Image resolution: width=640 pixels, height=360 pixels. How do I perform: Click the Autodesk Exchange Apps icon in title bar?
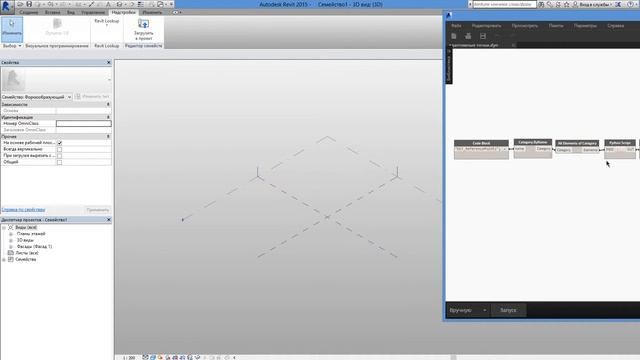pyautogui.click(x=618, y=4)
